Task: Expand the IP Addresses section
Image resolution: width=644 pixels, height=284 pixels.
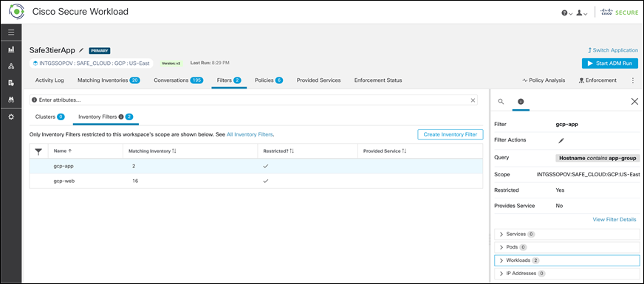Action: 566,274
